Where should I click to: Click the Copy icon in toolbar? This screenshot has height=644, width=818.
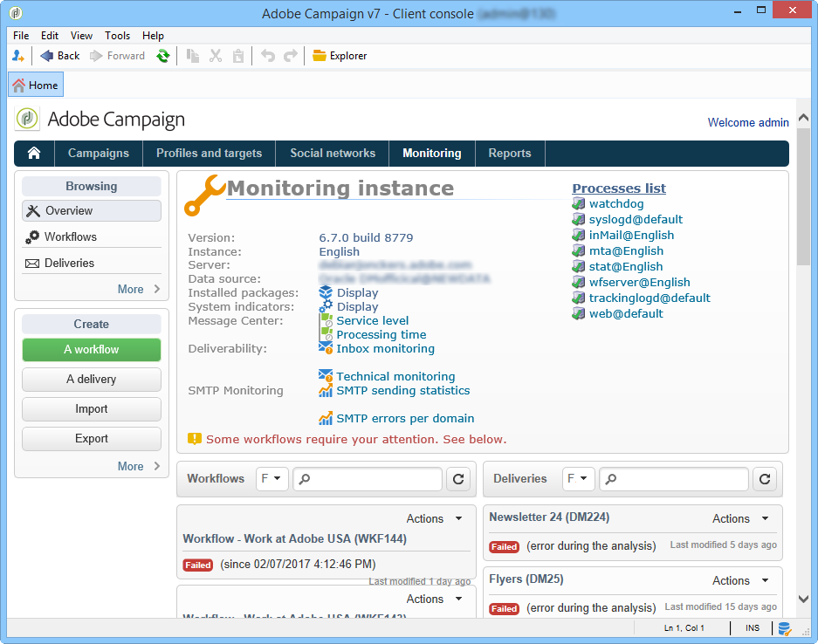point(193,56)
